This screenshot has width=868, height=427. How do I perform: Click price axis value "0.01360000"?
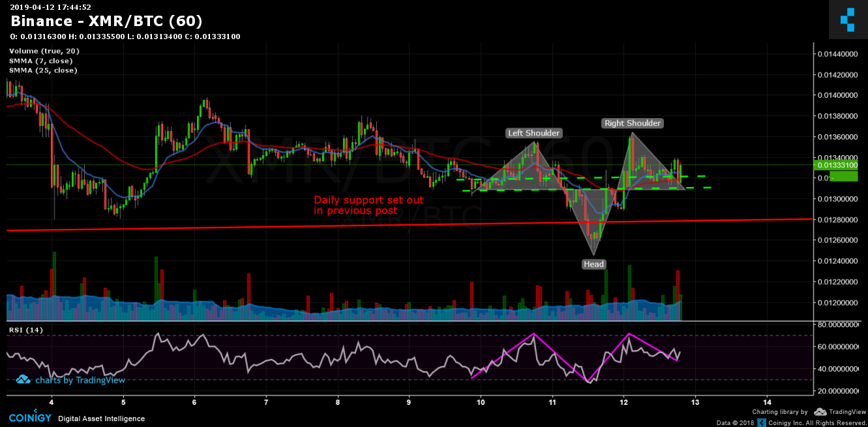pyautogui.click(x=839, y=137)
